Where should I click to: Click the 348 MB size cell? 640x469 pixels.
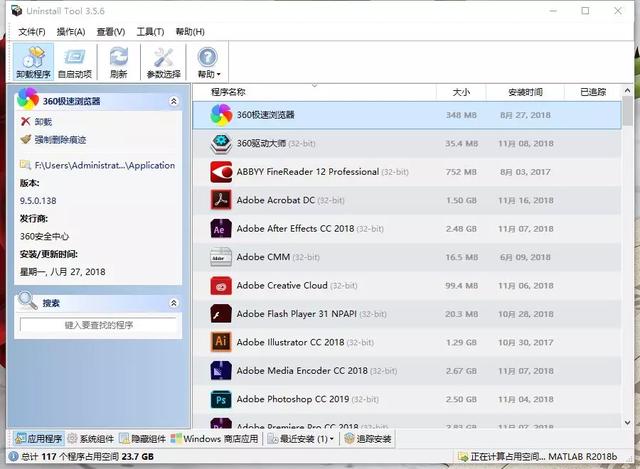pos(461,115)
